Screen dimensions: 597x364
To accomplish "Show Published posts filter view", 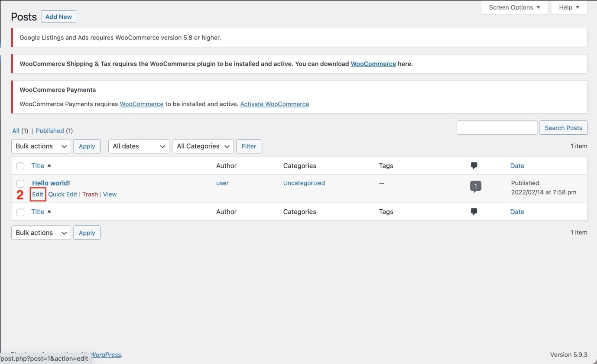I will 50,130.
